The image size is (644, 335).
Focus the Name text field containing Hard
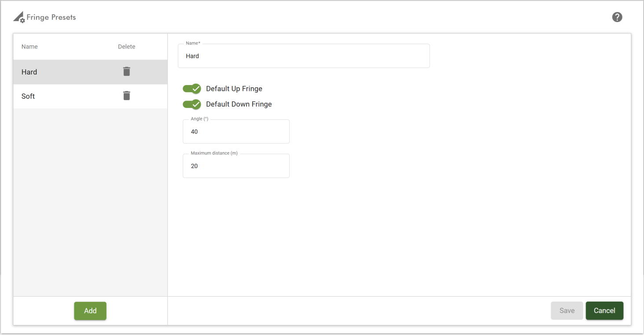coord(304,56)
